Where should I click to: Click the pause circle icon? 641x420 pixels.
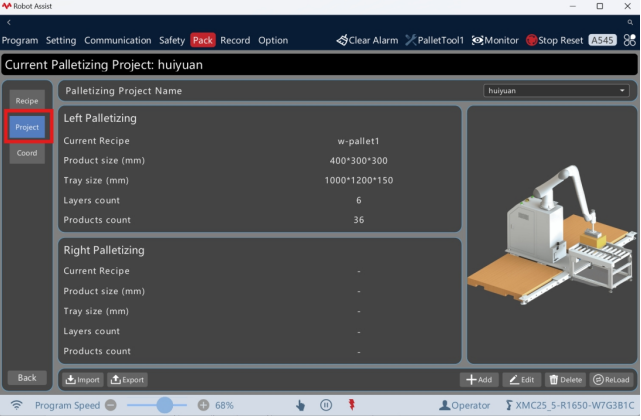click(x=326, y=405)
